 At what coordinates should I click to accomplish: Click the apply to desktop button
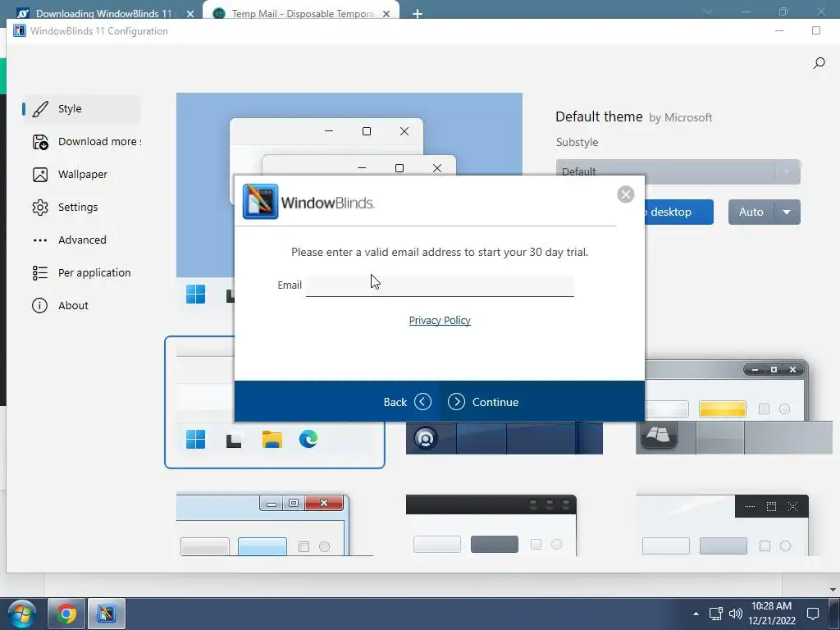pyautogui.click(x=678, y=212)
